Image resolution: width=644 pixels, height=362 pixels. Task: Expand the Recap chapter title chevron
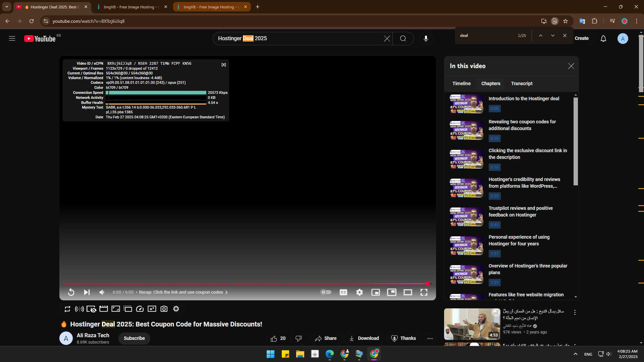[226, 292]
